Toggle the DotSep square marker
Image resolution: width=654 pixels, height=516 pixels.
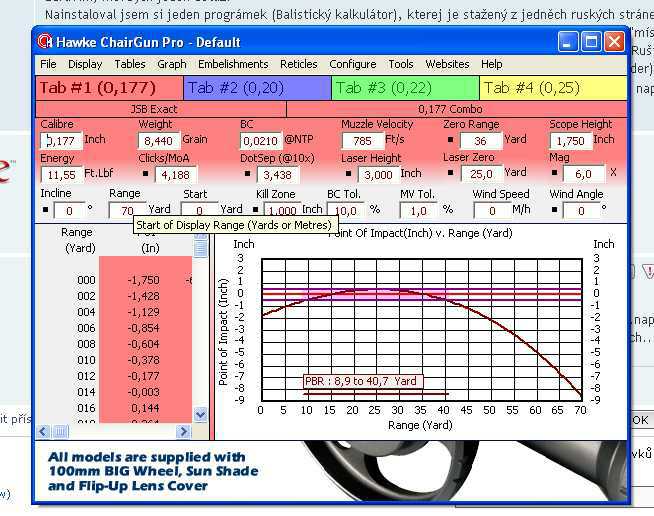pos(247,173)
